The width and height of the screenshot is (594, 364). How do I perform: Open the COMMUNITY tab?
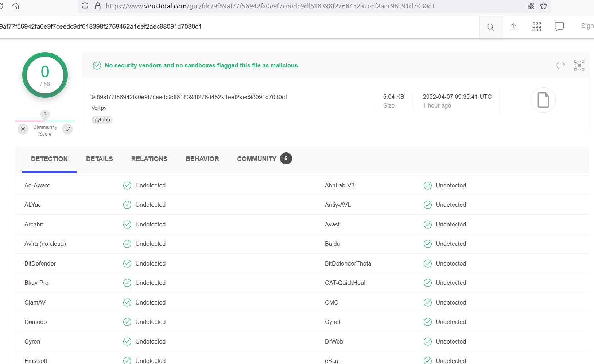click(x=257, y=159)
